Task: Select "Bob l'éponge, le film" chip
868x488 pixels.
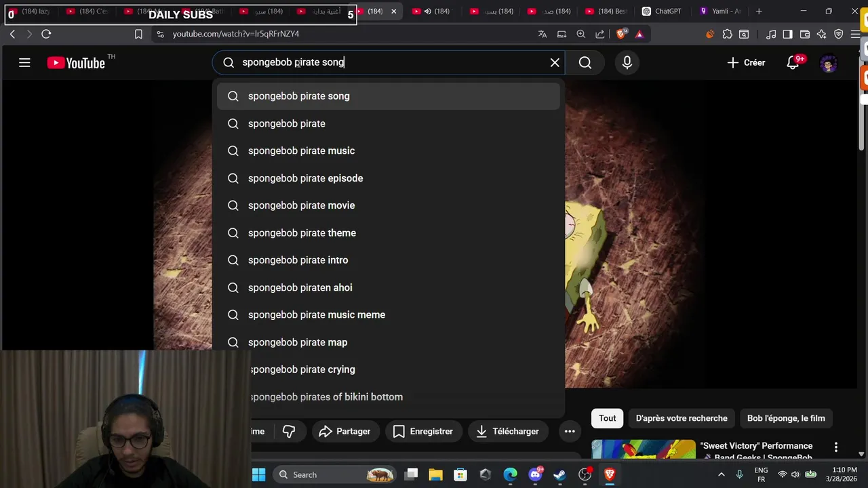Action: tap(786, 418)
